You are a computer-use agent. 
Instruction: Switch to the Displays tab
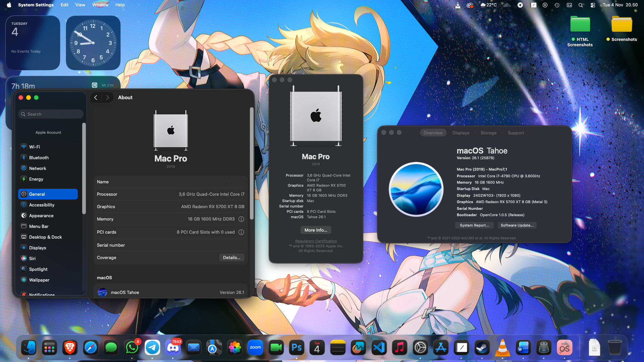(461, 133)
